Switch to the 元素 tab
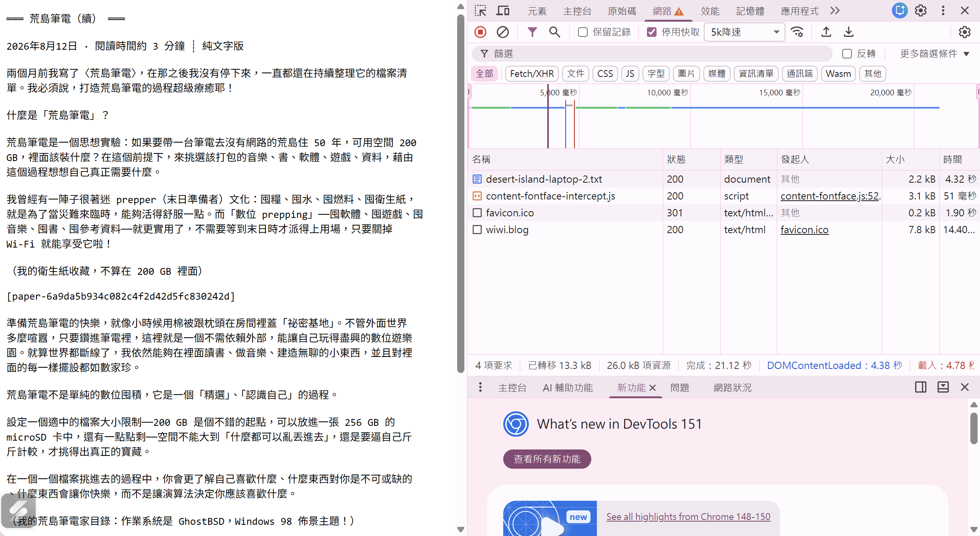Screen dimensions: 980x536 (537, 11)
